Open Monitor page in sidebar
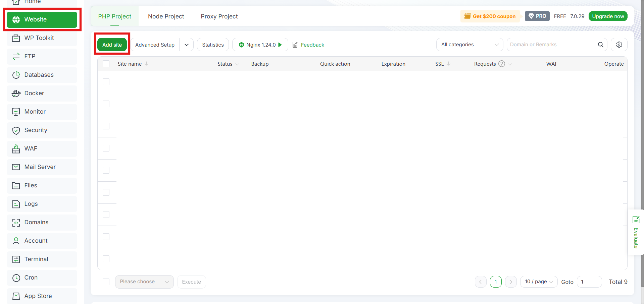The width and height of the screenshot is (644, 304). click(42, 112)
